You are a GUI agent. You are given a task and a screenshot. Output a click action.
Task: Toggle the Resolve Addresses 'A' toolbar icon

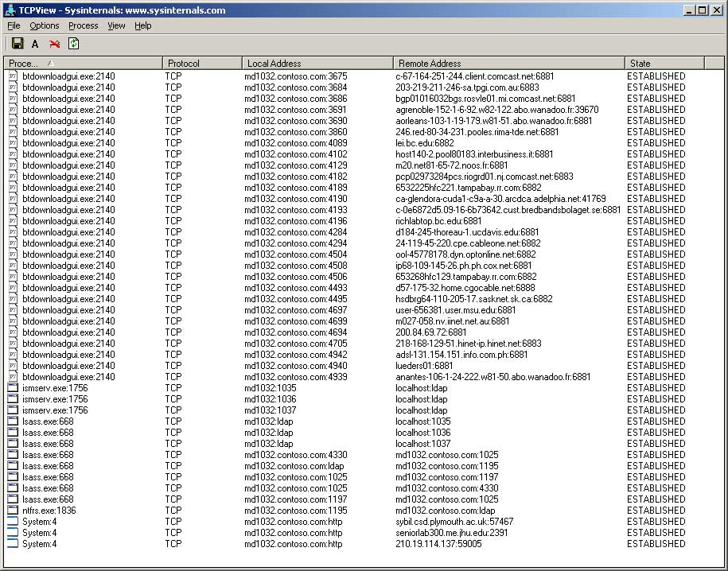35,44
